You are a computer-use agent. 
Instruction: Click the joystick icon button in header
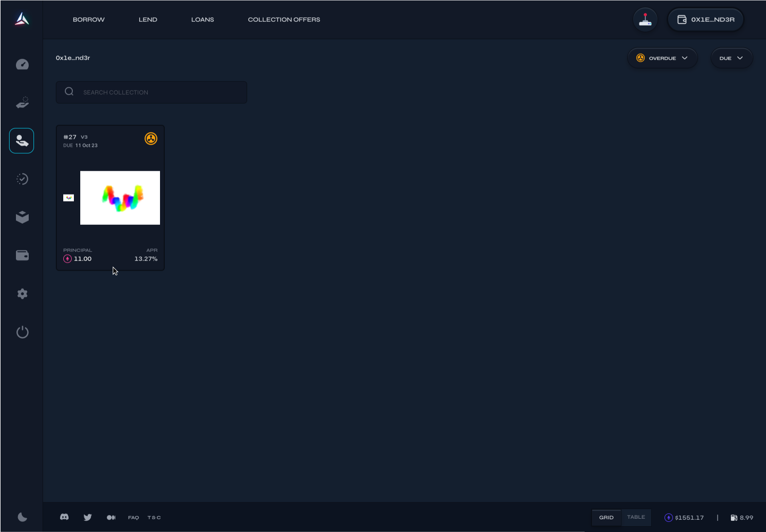[x=645, y=20]
